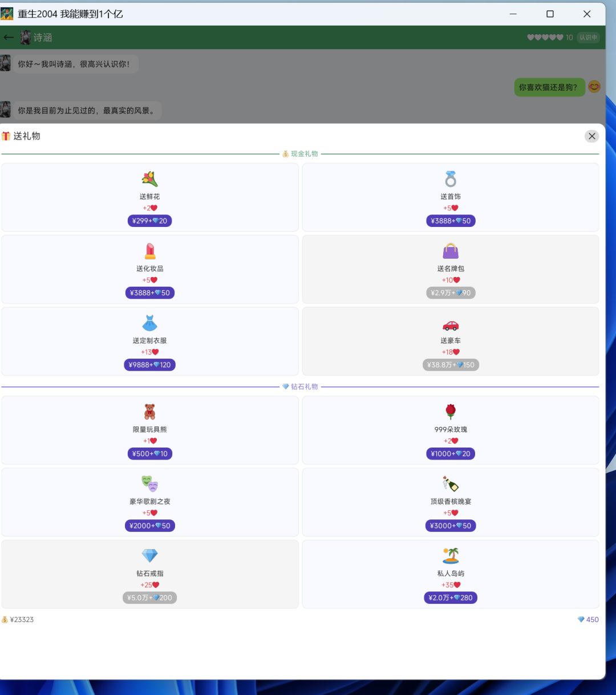
Task: Click the 现金礼物 section heading
Action: (x=300, y=154)
